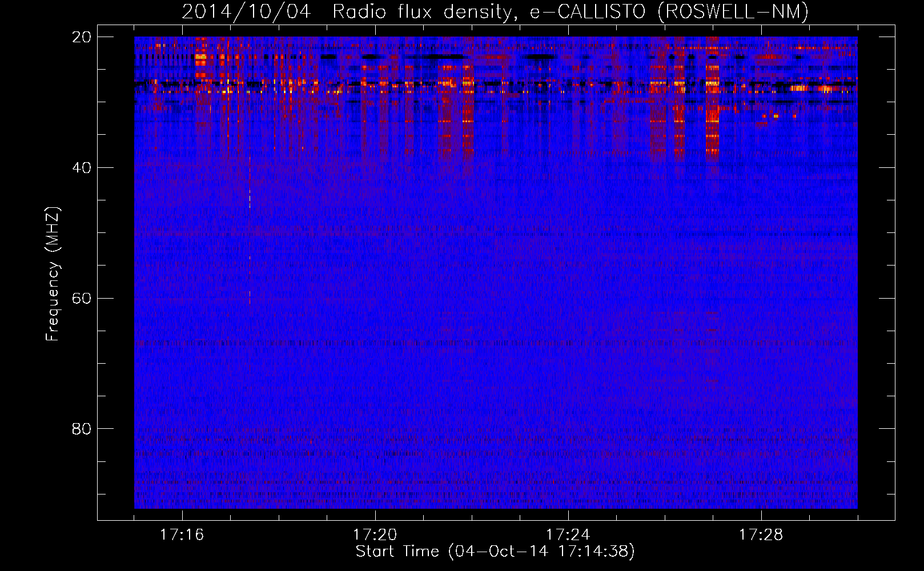Click the '60' frequency tick label

tap(82, 298)
